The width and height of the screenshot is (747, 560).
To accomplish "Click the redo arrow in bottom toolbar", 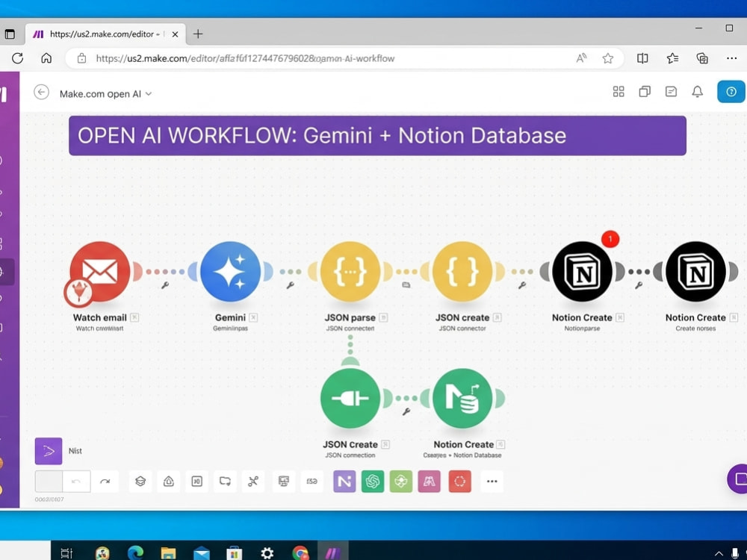I will [105, 482].
